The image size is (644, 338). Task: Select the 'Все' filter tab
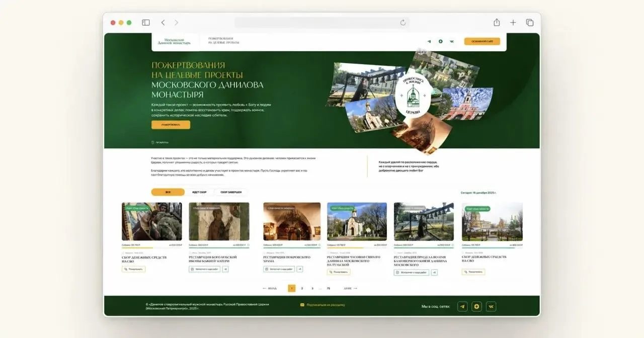coord(168,192)
